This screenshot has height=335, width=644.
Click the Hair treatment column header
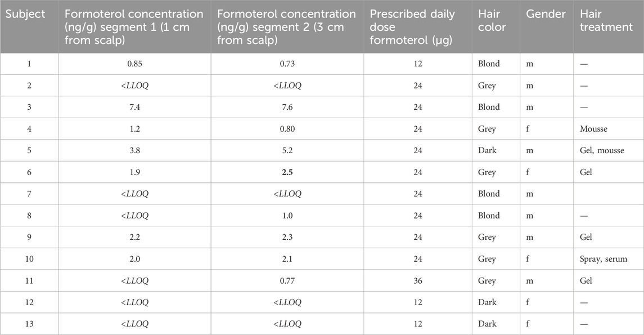(606, 20)
